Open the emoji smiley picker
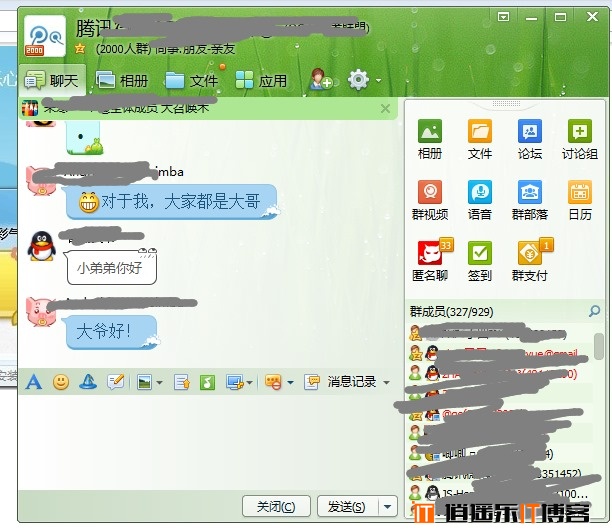The image size is (612, 532). [61, 381]
